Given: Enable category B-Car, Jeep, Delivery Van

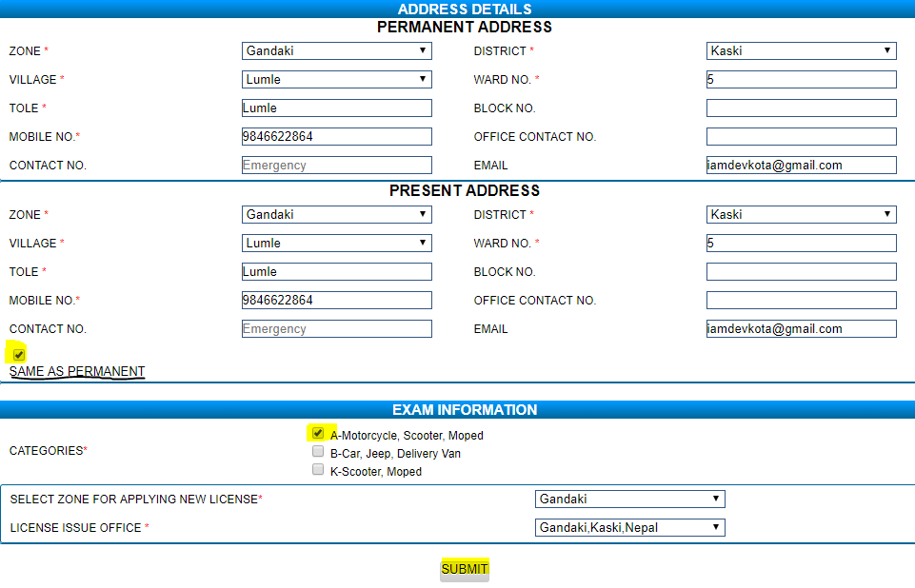Looking at the screenshot, I should click(318, 450).
